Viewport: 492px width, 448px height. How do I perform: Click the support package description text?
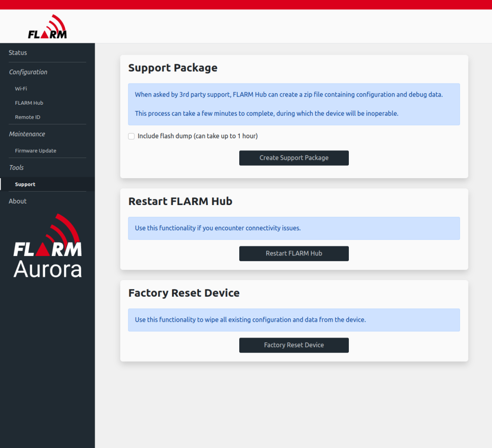point(294,104)
